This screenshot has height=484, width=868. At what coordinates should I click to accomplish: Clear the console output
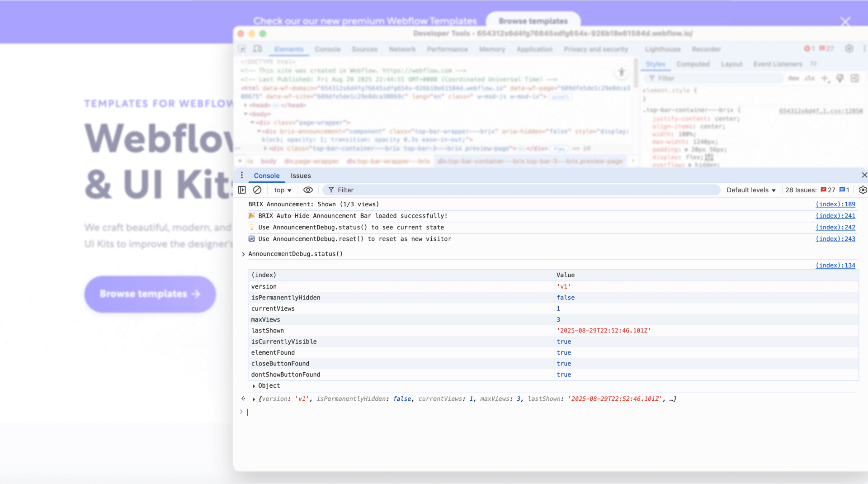tap(257, 190)
